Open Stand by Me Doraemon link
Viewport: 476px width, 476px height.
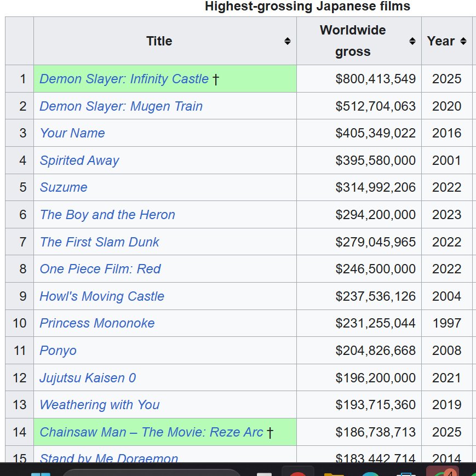(108, 458)
